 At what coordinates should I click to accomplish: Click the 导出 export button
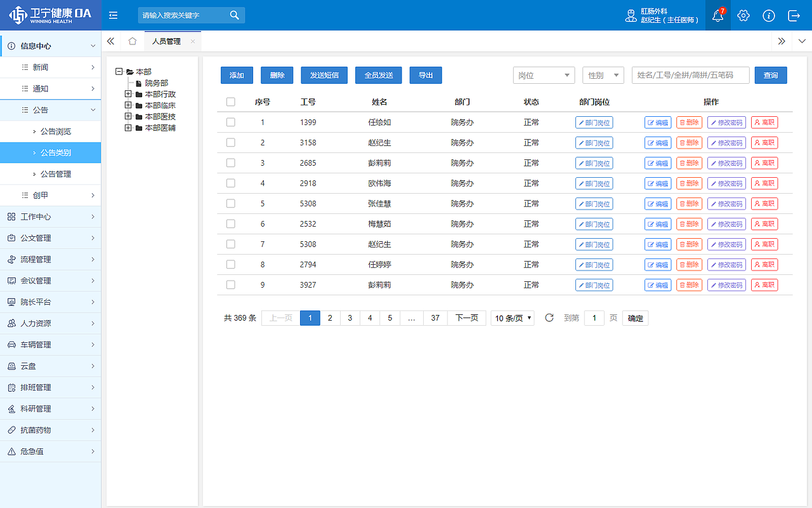pos(425,75)
